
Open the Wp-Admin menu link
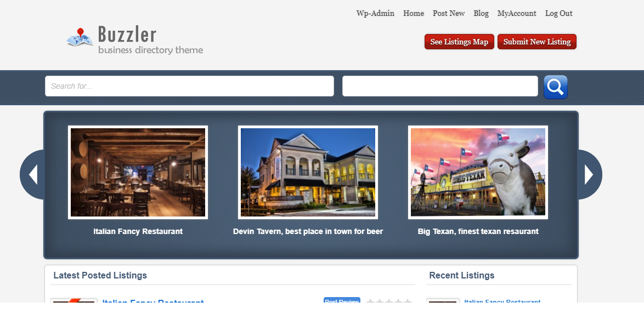pyautogui.click(x=375, y=13)
